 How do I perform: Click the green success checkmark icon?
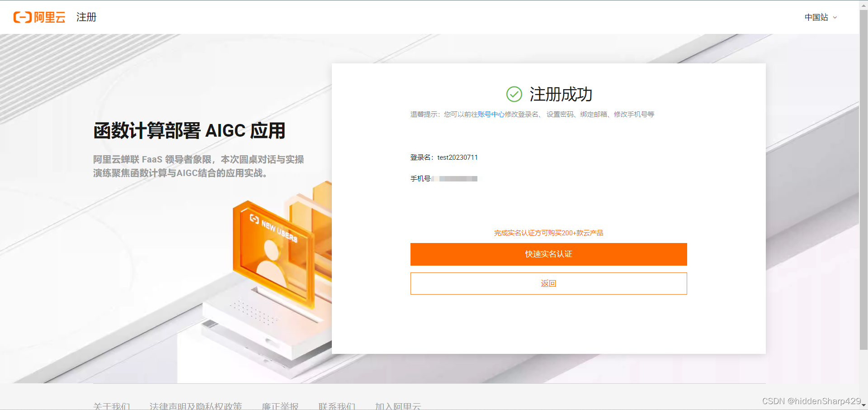click(x=514, y=94)
